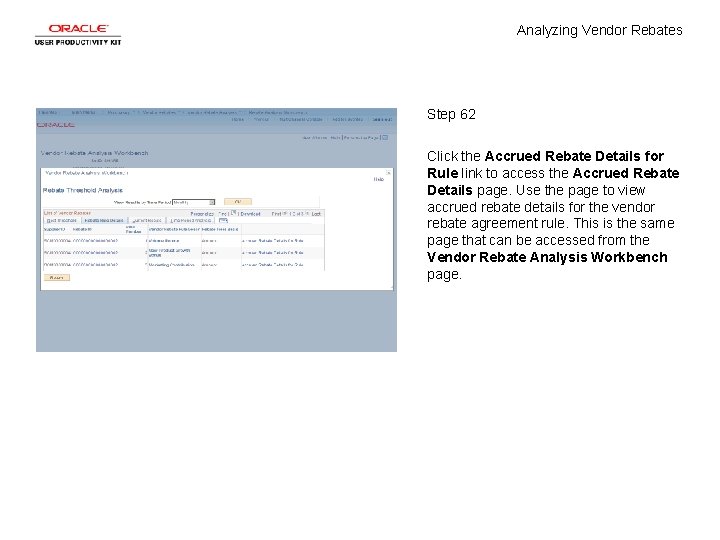Click Add to Favorites in the header

(348, 119)
